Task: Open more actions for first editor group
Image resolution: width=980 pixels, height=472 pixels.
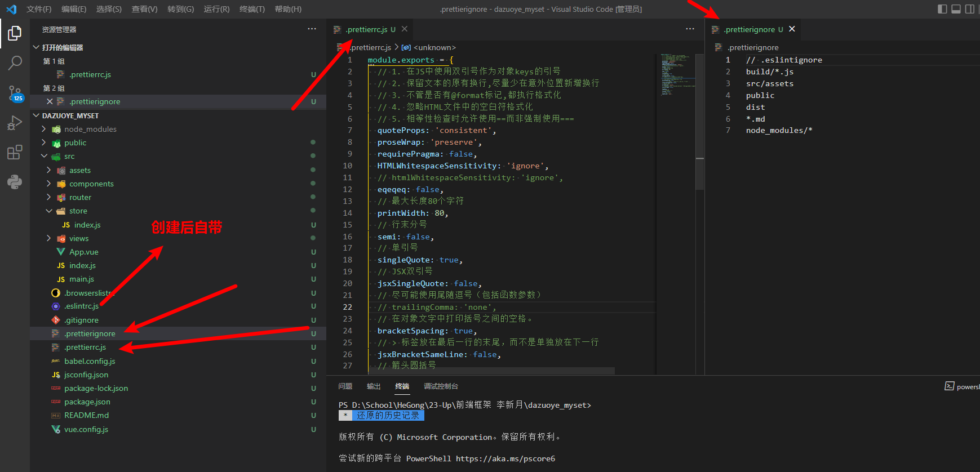Action: coord(690,29)
